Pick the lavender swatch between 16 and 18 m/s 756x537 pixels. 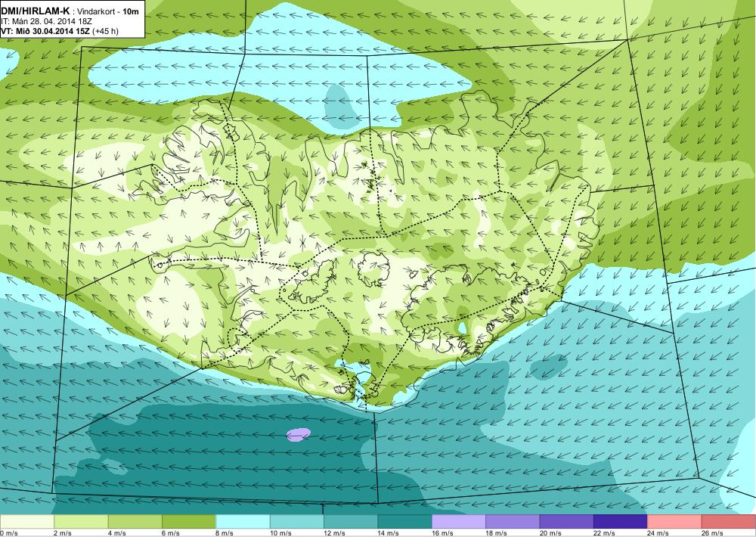(x=459, y=522)
